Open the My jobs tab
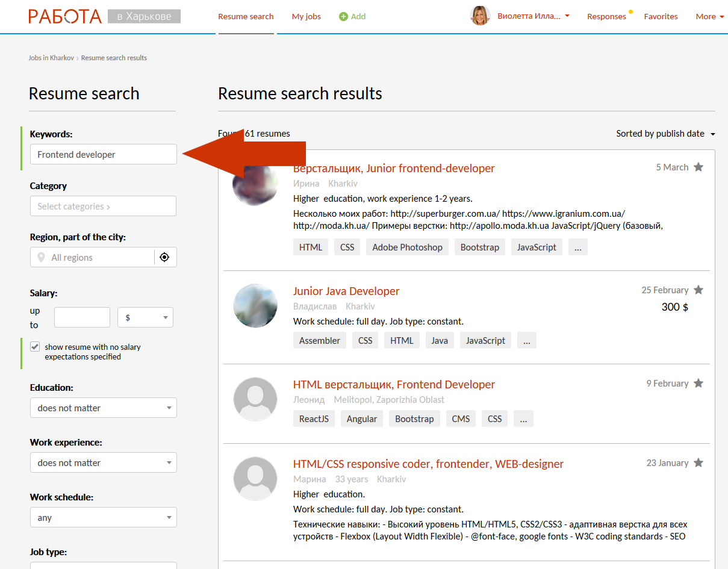The image size is (728, 569). pos(306,17)
